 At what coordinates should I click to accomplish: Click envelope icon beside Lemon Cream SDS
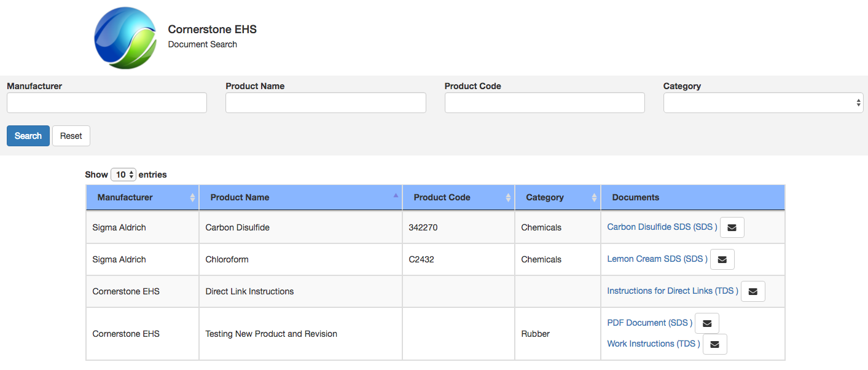click(722, 259)
